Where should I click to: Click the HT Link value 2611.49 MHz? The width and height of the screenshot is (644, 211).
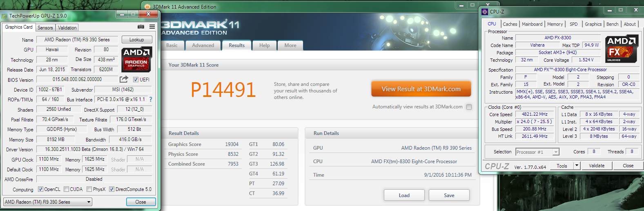pos(535,136)
